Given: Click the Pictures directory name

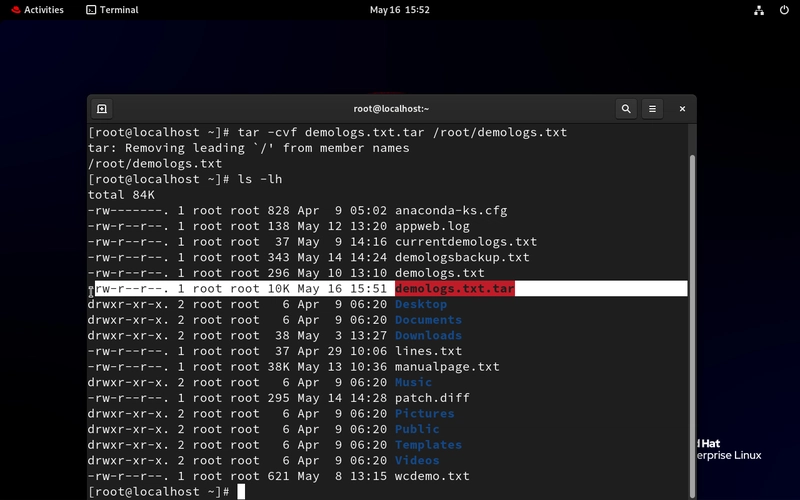Looking at the screenshot, I should pyautogui.click(x=424, y=413).
